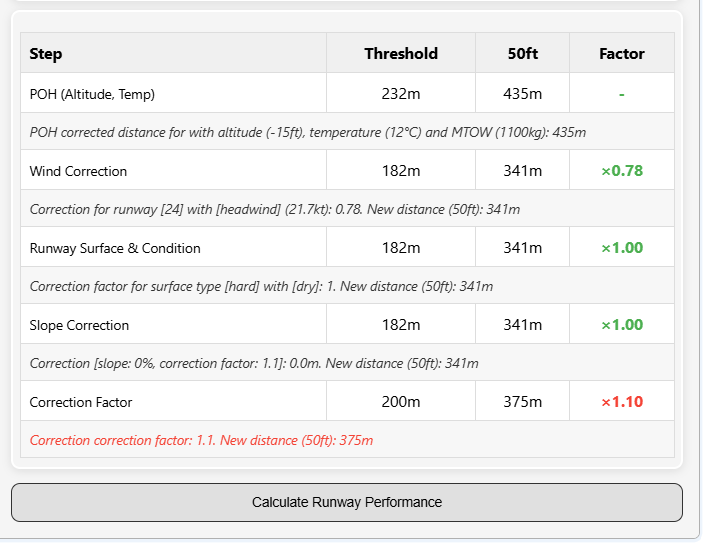Click the Threshold column header
Viewport: 703px width, 552px height.
click(x=400, y=54)
